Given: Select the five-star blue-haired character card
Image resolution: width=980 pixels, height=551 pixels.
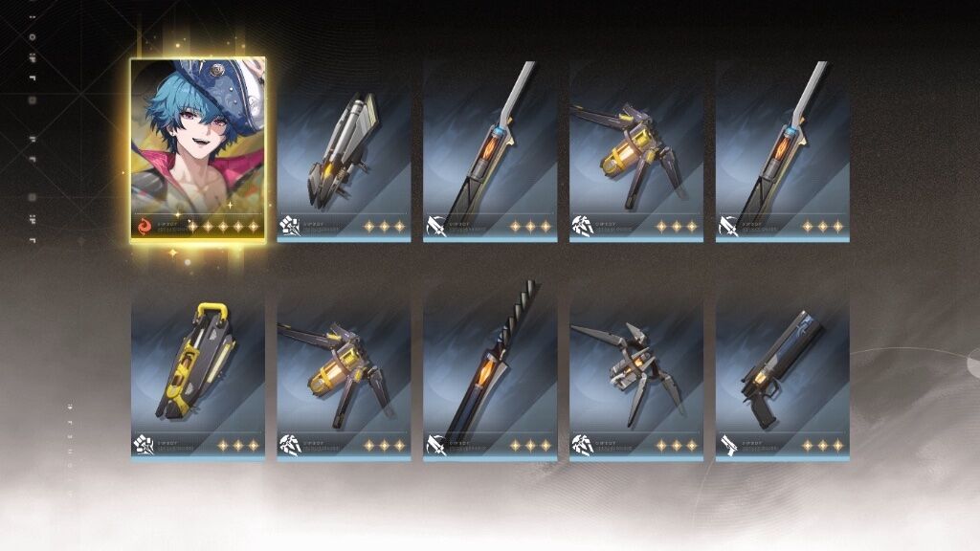Looking at the screenshot, I should tap(198, 148).
